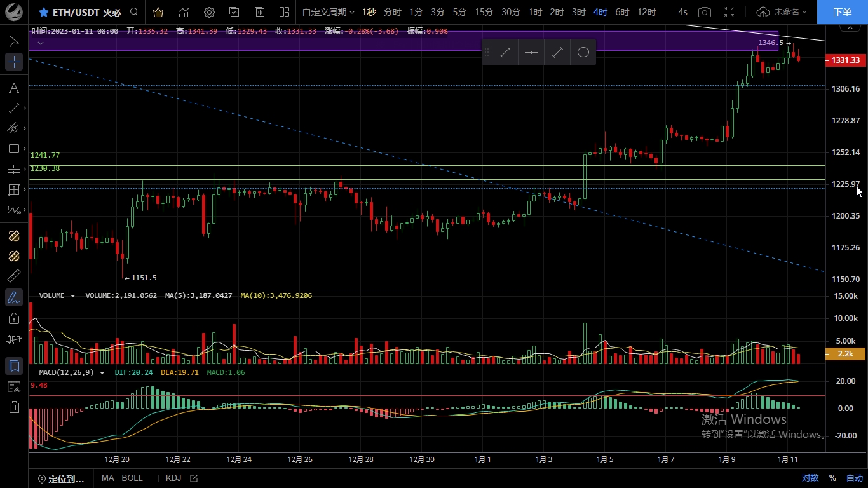
Task: Open the 自定义周期 custom period dropdown
Action: coord(328,12)
